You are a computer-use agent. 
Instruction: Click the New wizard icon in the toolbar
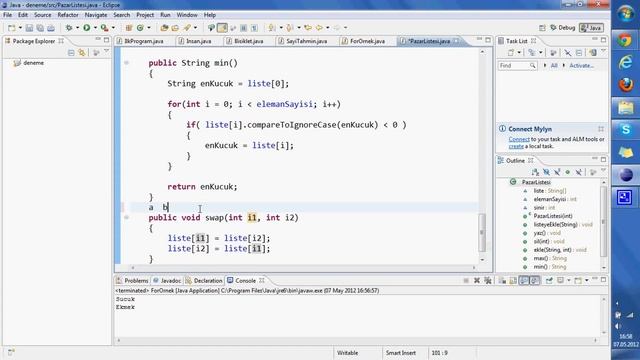(x=11, y=28)
